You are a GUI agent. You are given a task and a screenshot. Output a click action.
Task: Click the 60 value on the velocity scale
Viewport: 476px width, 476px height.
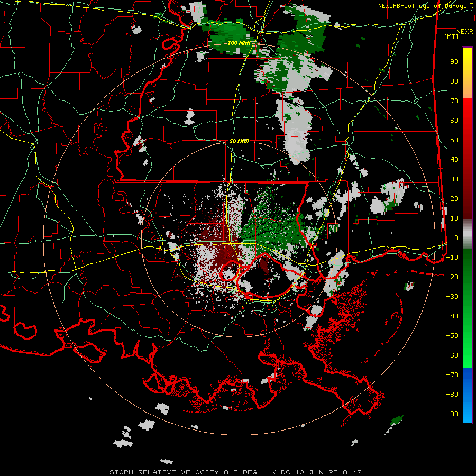pyautogui.click(x=454, y=120)
